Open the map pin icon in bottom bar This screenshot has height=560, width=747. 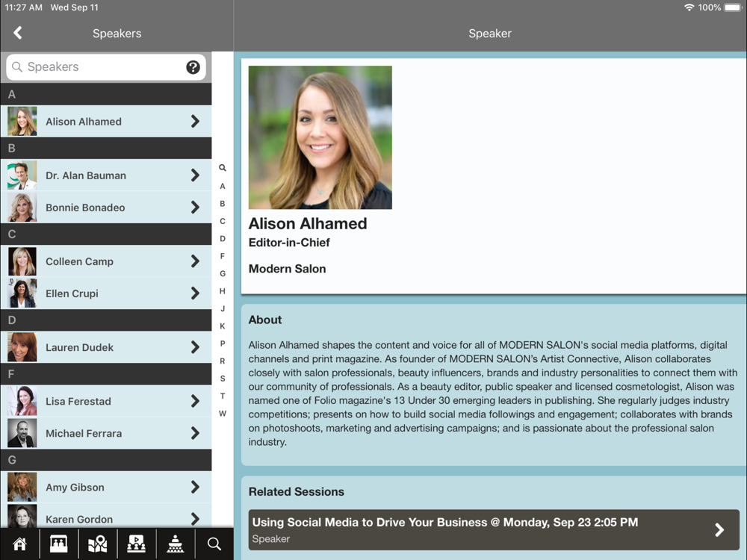tap(98, 544)
